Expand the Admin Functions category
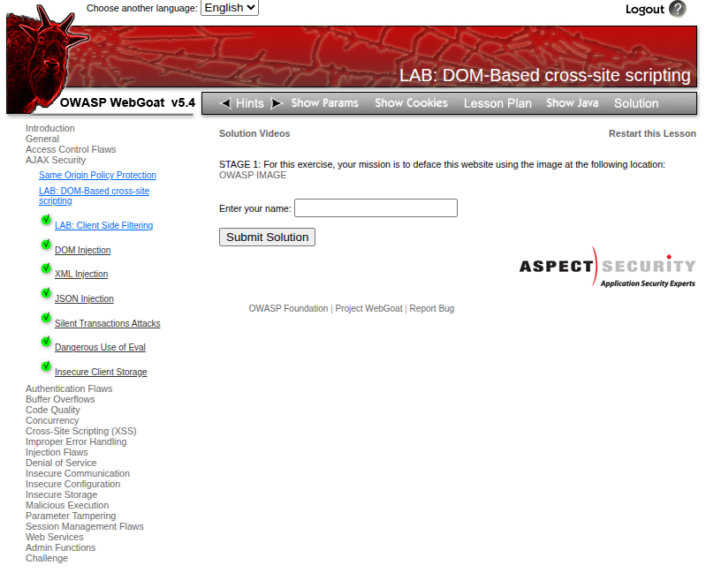 point(60,547)
